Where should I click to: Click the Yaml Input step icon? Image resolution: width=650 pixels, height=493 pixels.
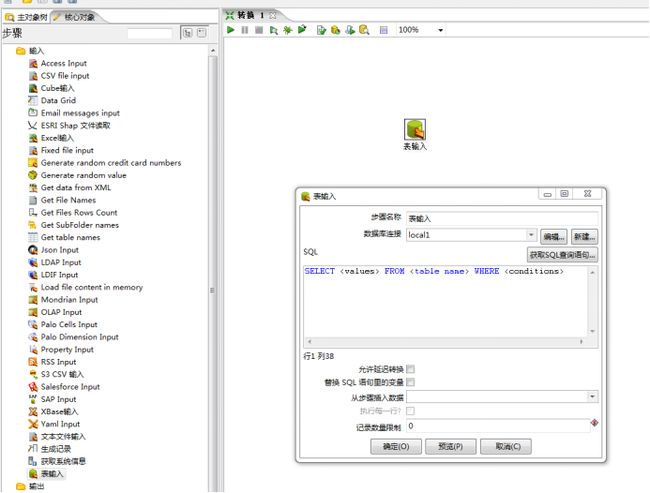tap(33, 424)
